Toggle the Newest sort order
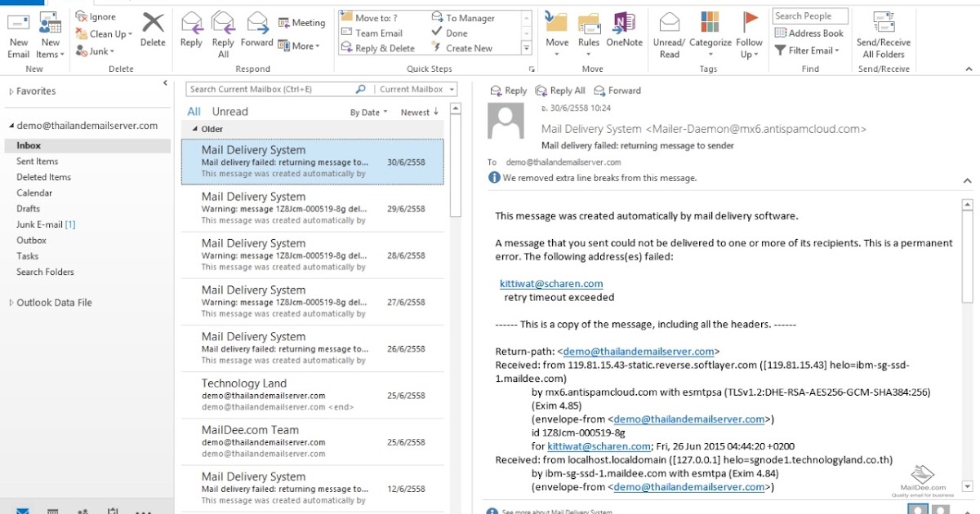 click(x=419, y=113)
